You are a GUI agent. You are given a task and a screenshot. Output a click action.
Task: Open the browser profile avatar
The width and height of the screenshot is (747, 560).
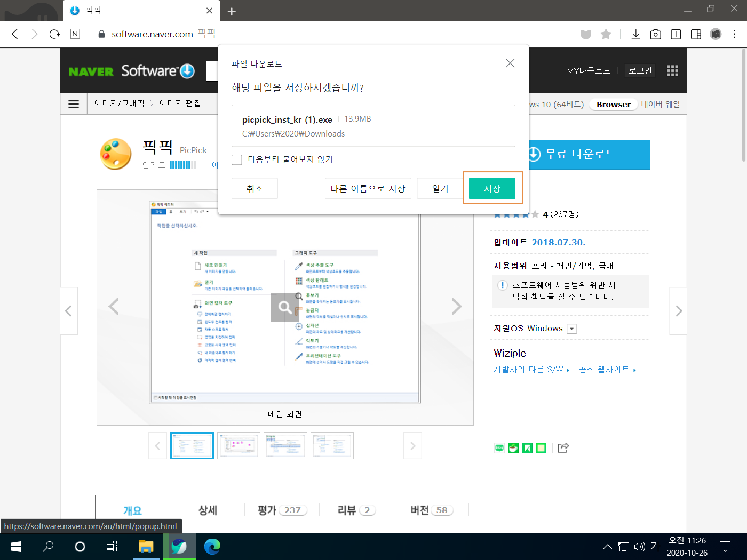(716, 34)
